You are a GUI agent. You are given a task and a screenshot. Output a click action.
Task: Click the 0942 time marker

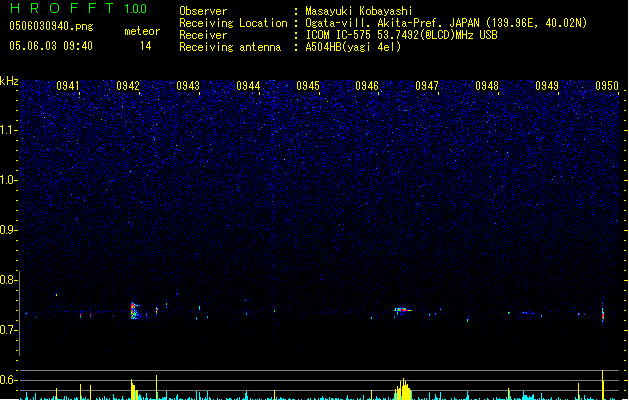(x=128, y=86)
